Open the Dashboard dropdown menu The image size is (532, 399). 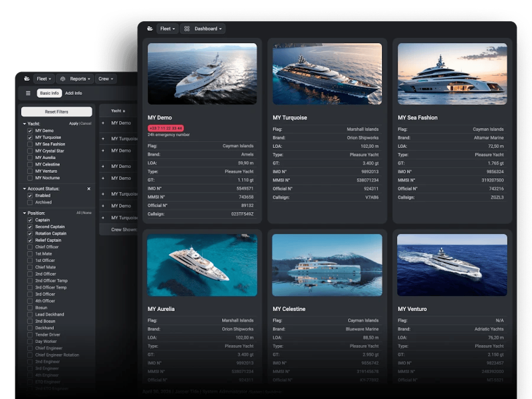203,29
